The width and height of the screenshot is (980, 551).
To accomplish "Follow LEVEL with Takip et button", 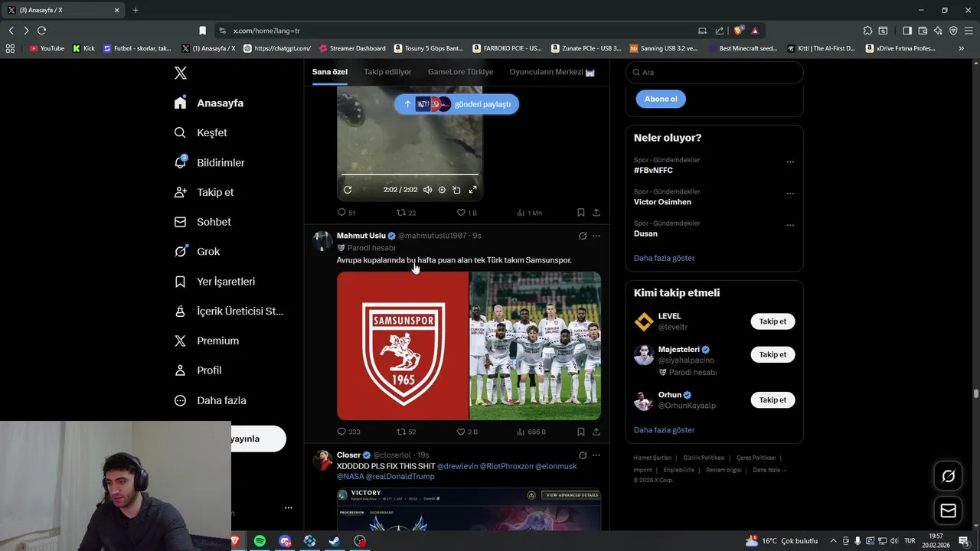I will (x=773, y=321).
